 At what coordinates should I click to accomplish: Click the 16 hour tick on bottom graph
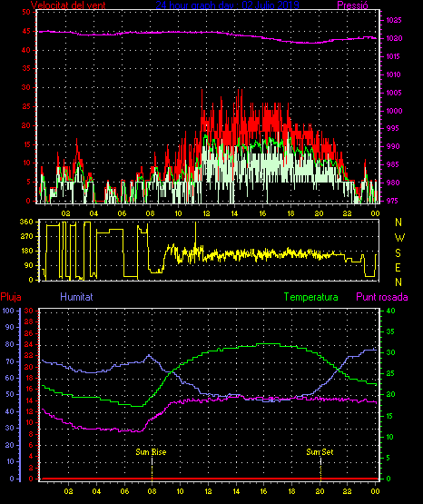[x=264, y=491]
